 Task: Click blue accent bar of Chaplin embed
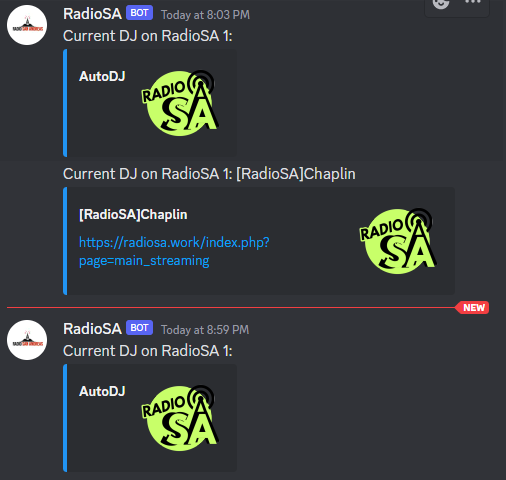click(65, 241)
